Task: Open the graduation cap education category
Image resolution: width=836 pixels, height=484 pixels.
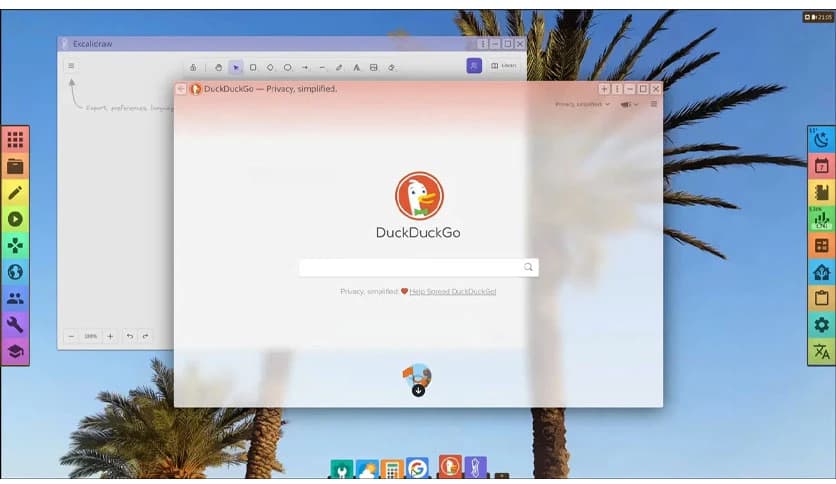Action: click(15, 352)
